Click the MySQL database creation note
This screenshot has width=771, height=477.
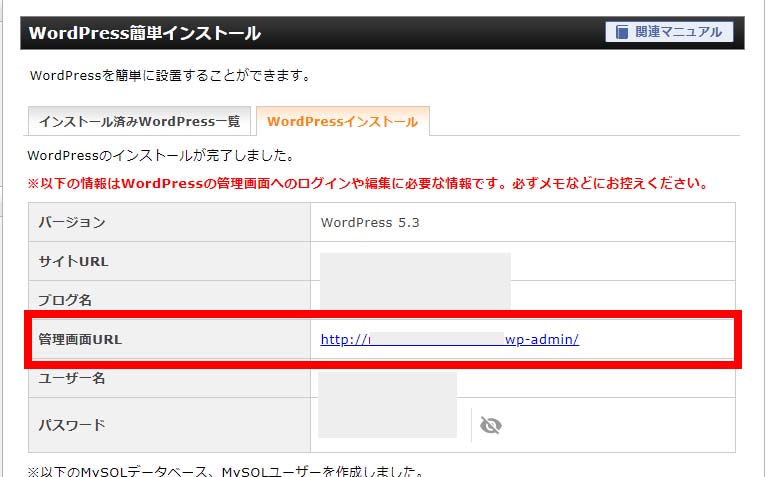(x=226, y=470)
